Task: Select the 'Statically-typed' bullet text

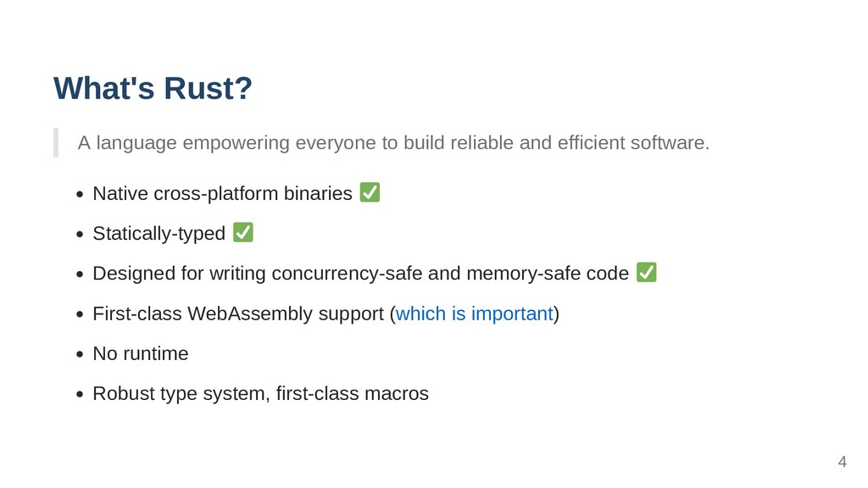Action: pyautogui.click(x=159, y=234)
